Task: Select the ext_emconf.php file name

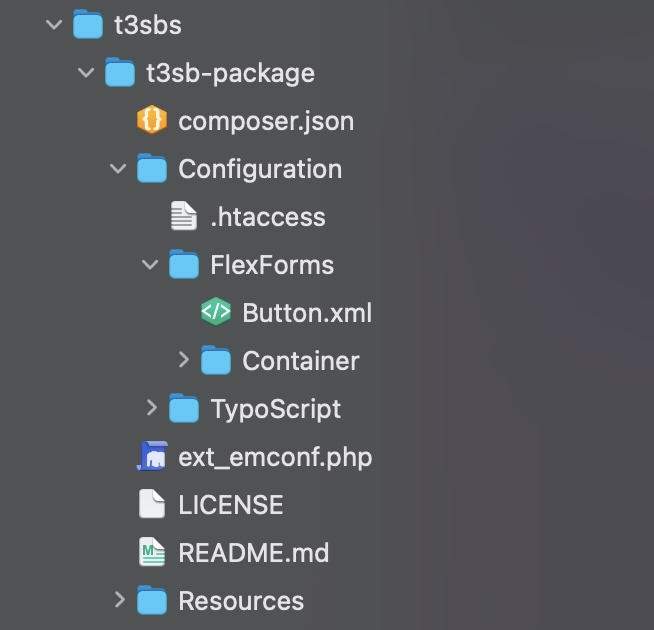Action: click(x=275, y=458)
